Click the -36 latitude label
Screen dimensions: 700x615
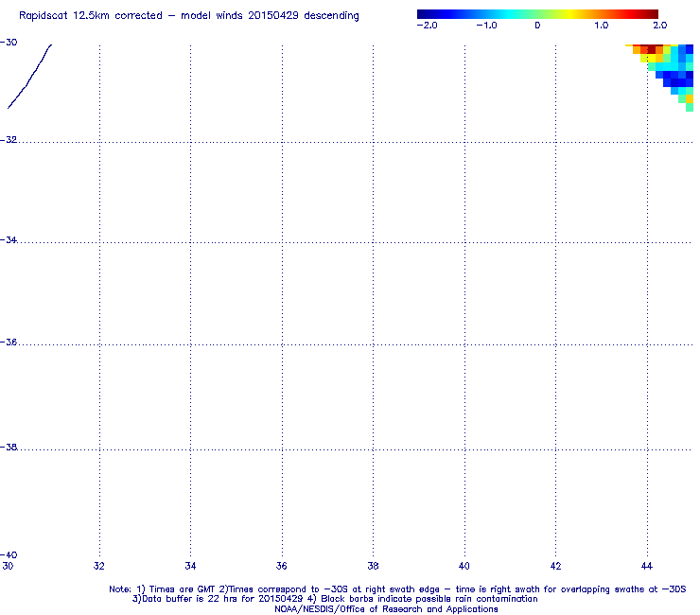[x=9, y=343]
